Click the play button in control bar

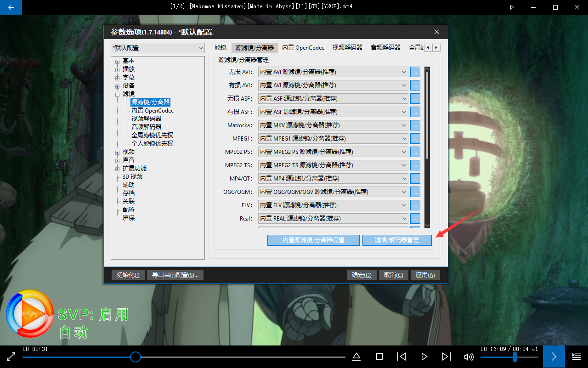[424, 357]
